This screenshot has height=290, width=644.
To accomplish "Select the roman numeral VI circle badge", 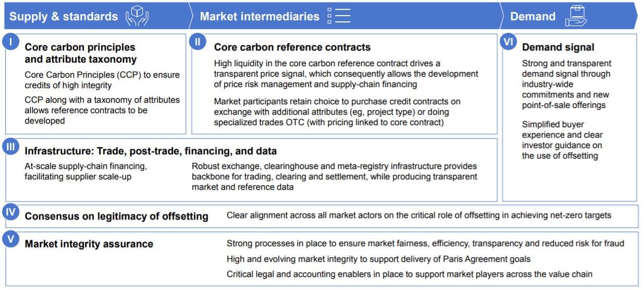I will (x=509, y=42).
